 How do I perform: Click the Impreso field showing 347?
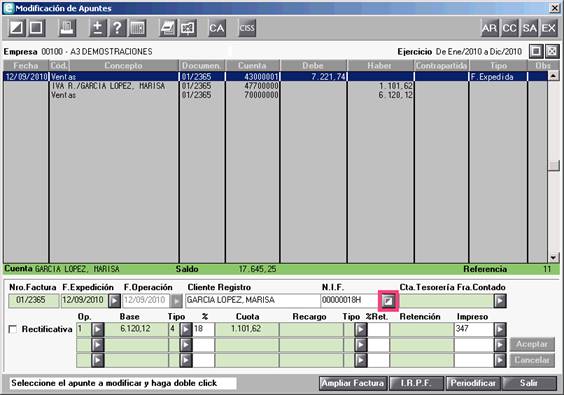[x=474, y=329]
